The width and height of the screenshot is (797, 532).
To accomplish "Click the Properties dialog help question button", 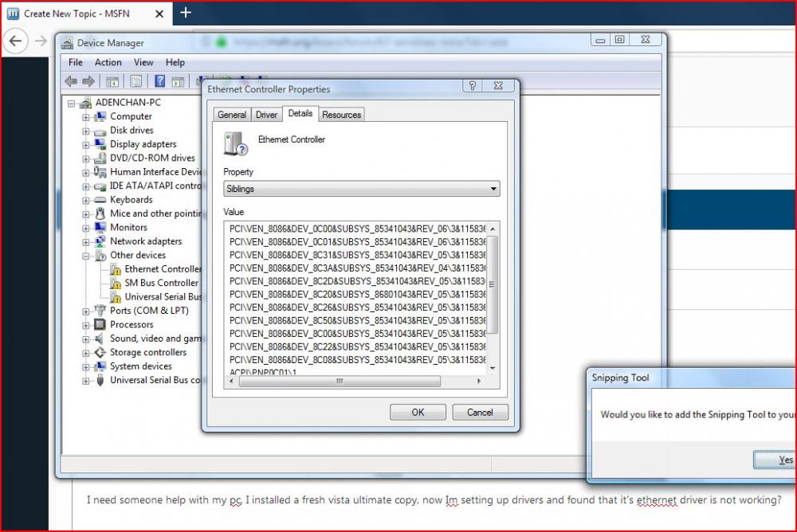I will 471,88.
